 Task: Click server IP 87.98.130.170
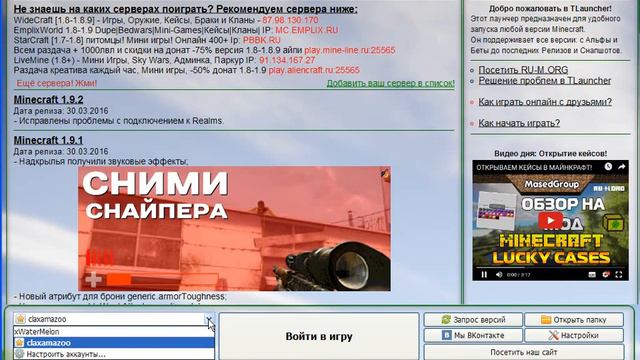tap(290, 20)
